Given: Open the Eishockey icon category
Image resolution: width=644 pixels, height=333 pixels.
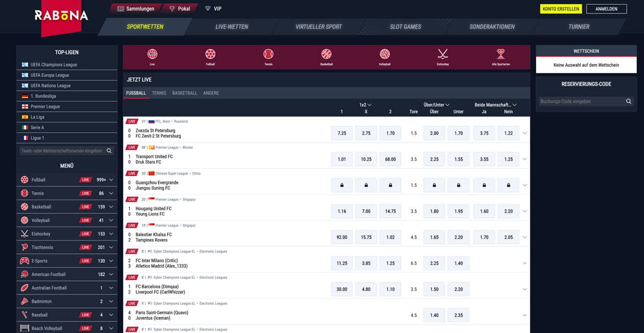Looking at the screenshot, I should click(x=443, y=54).
